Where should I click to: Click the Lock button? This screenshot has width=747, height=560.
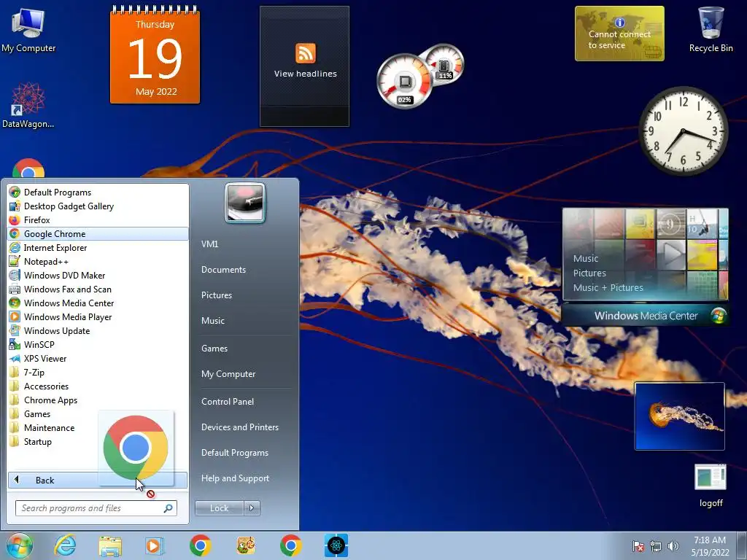(219, 508)
